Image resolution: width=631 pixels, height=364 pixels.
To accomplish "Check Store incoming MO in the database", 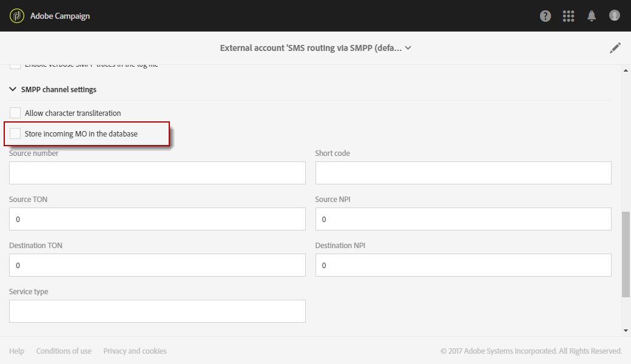I will point(15,133).
